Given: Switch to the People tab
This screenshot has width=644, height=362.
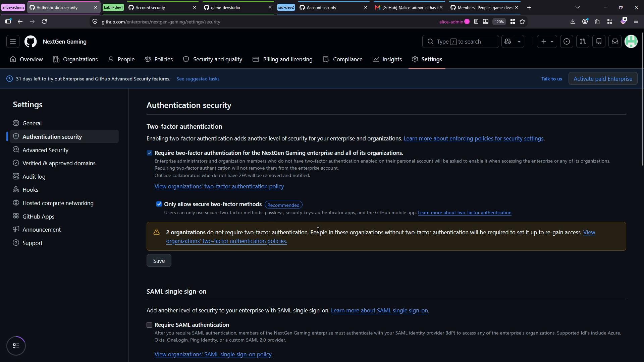Looking at the screenshot, I should (x=121, y=59).
